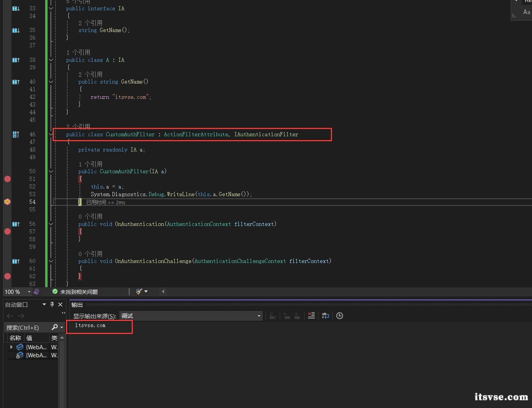Screen dimensions: 532x408
Task: Click the interface glyph beside line 33
Action: pos(16,8)
